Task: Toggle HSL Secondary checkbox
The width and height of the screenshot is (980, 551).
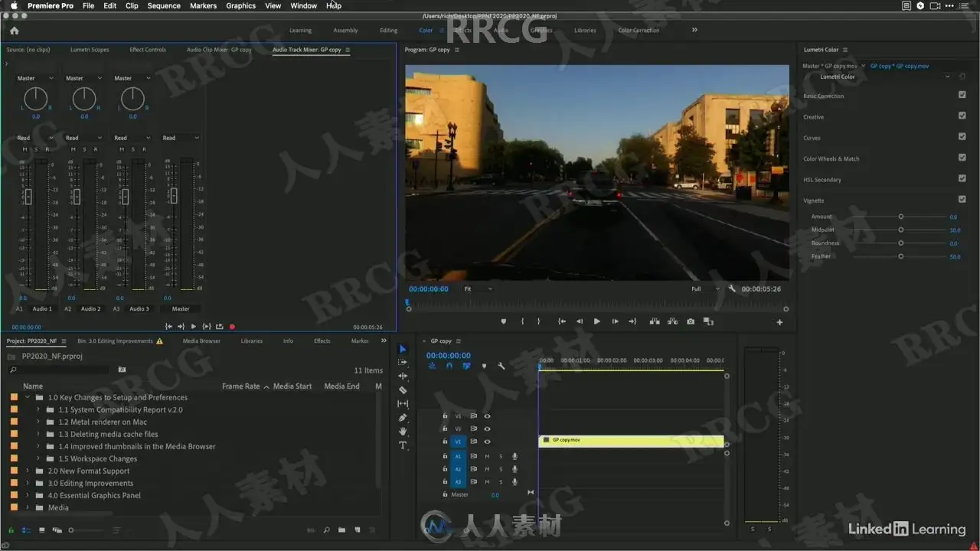Action: pyautogui.click(x=962, y=178)
